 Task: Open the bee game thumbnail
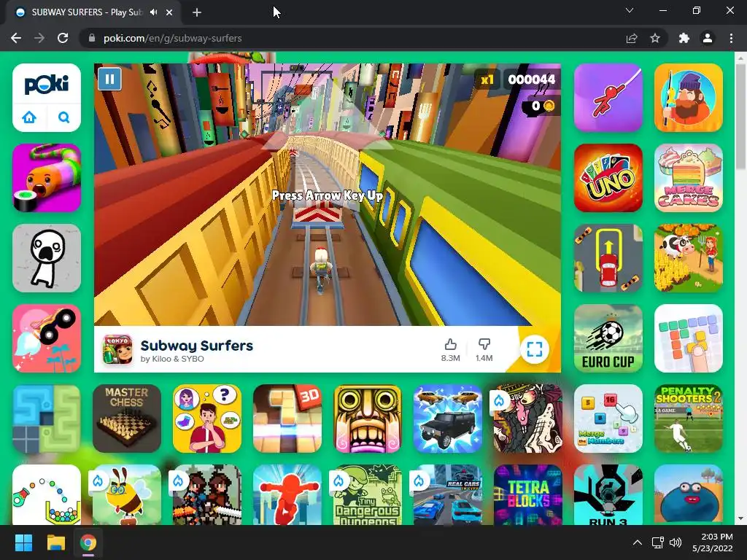pyautogui.click(x=127, y=495)
